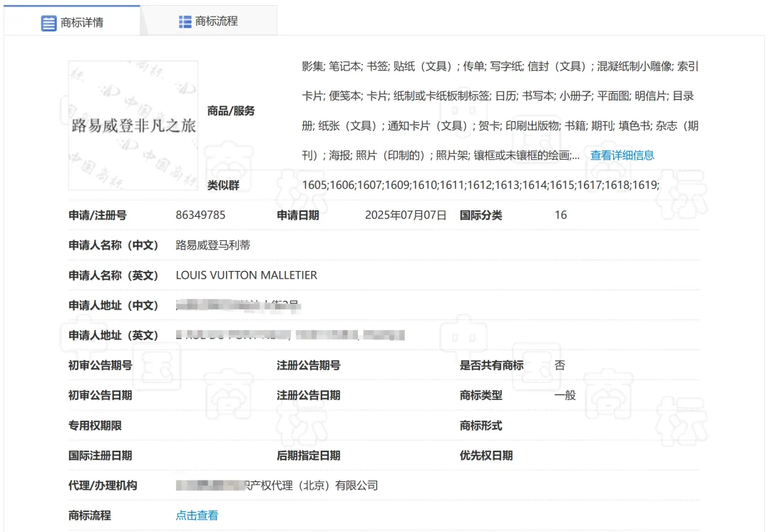Click the 商标流程 row label at bottom
Image resolution: width=770 pixels, height=532 pixels.
click(89, 516)
